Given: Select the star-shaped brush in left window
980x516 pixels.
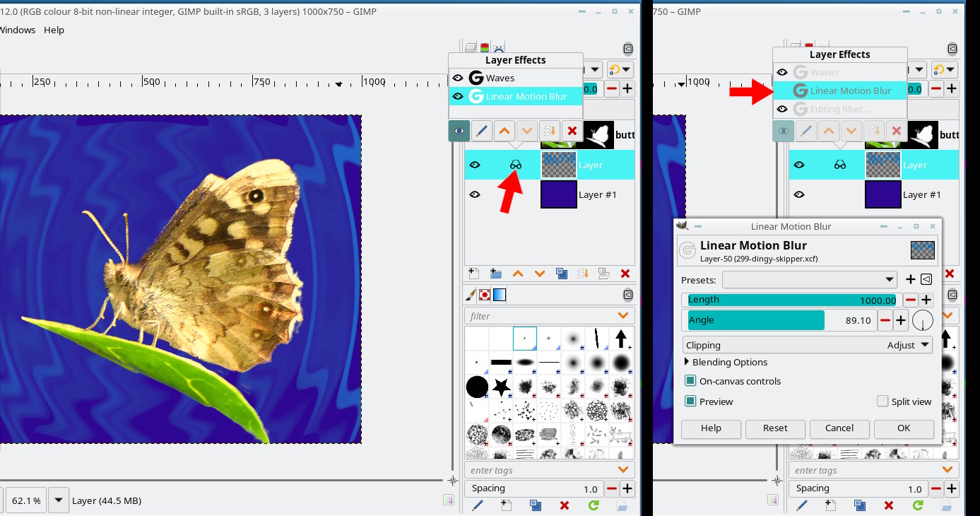Looking at the screenshot, I should point(501,387).
